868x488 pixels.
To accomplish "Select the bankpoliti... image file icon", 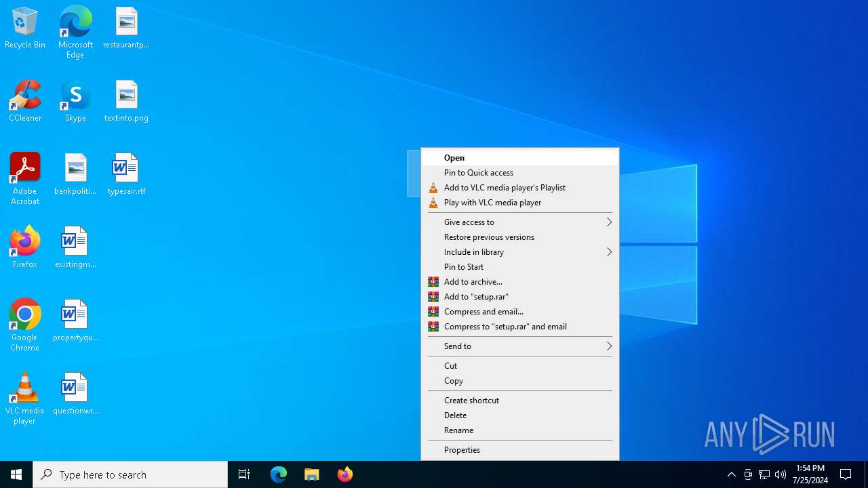I will coord(75,175).
